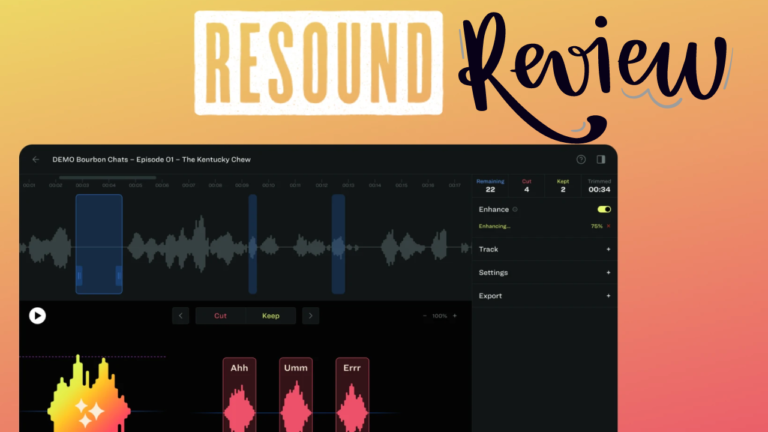Click the Enhancing... status text
The height and width of the screenshot is (432, 768).
[x=494, y=226]
